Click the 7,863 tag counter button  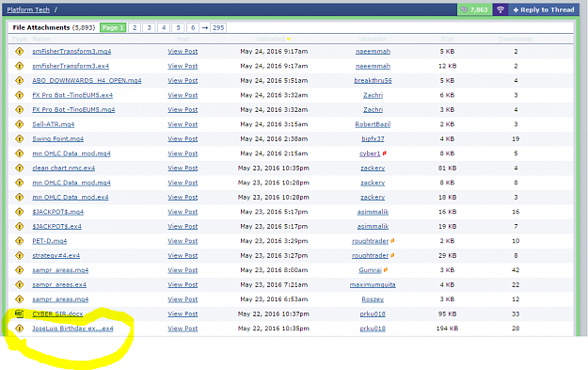click(475, 9)
